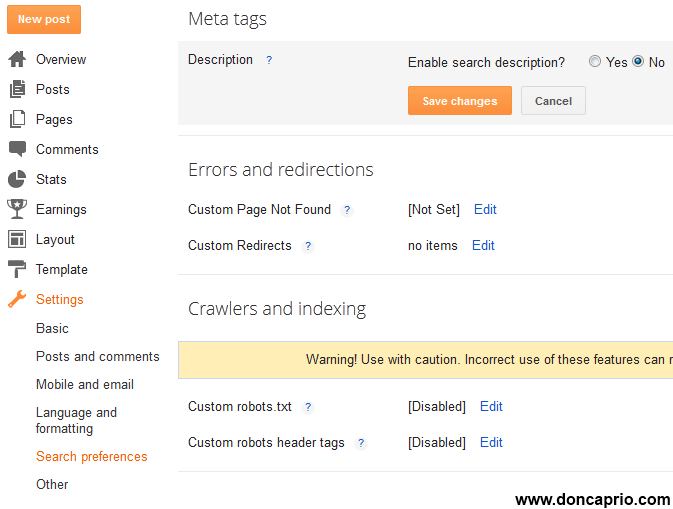The height and width of the screenshot is (509, 673).
Task: Click help icon beside Custom robots.txt
Action: [308, 407]
